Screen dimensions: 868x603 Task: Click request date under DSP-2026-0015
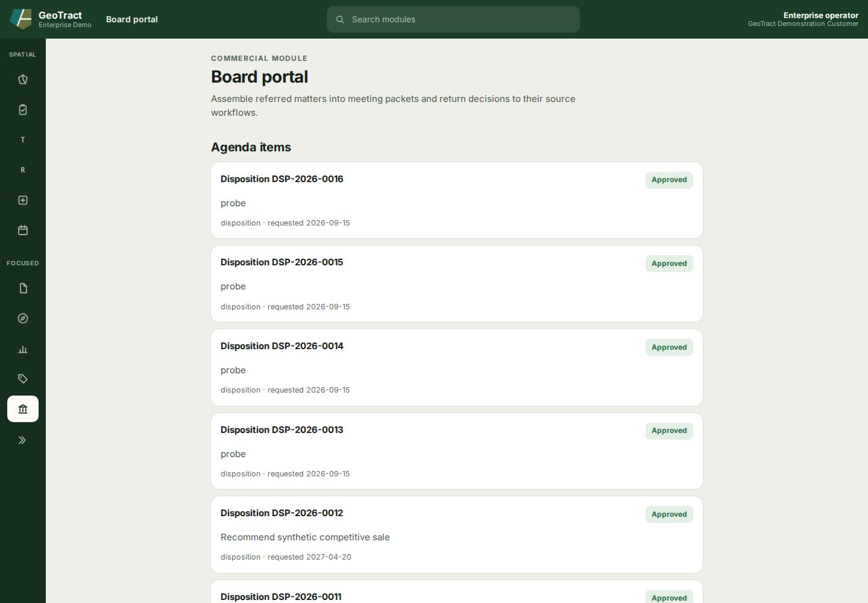pos(309,307)
